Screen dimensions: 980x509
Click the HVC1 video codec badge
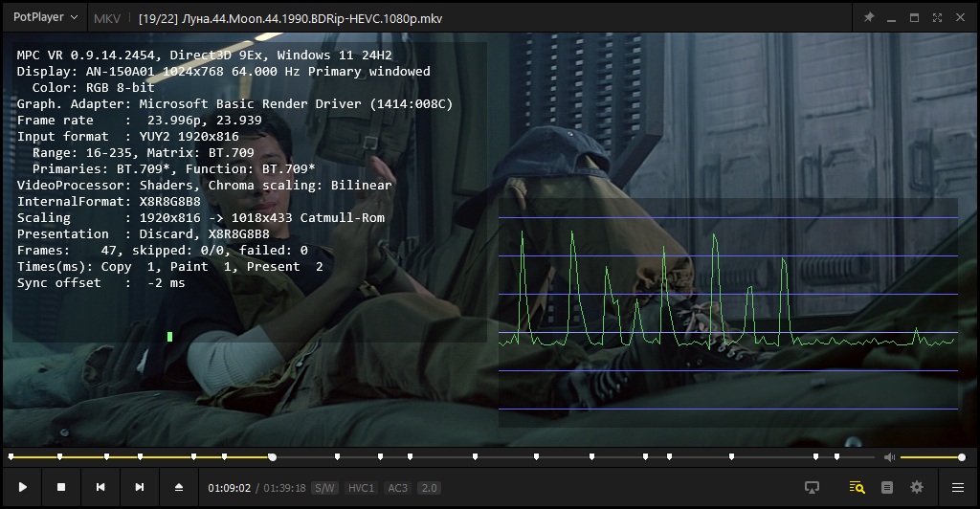(x=361, y=488)
